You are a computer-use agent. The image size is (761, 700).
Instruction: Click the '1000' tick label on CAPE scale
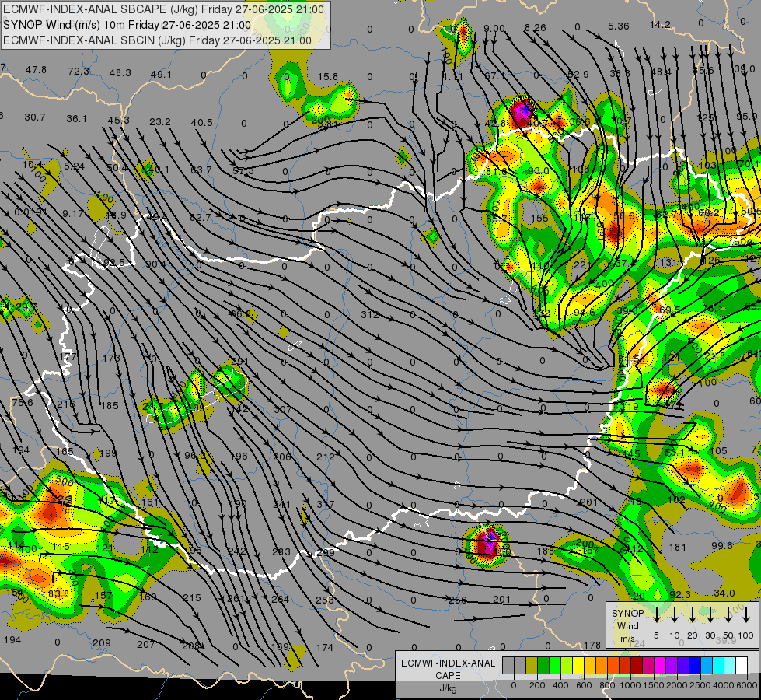630,685
